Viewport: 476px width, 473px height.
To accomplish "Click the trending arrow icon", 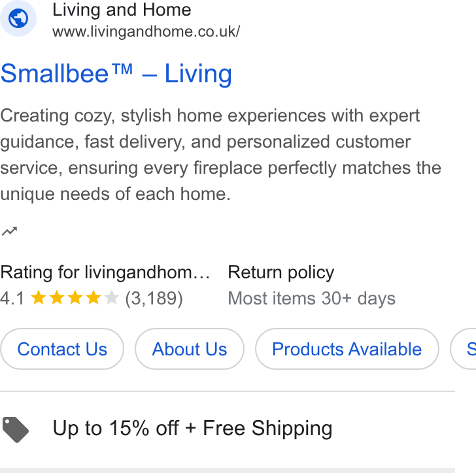I will point(9,231).
